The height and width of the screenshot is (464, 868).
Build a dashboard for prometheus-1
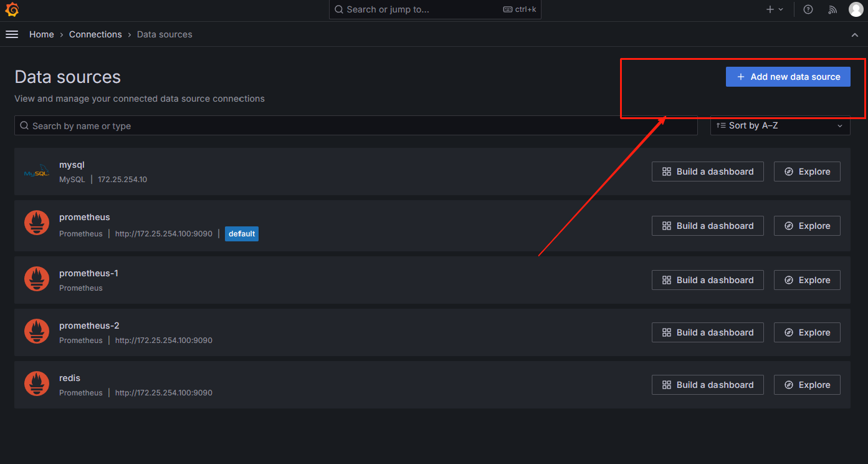pos(708,280)
